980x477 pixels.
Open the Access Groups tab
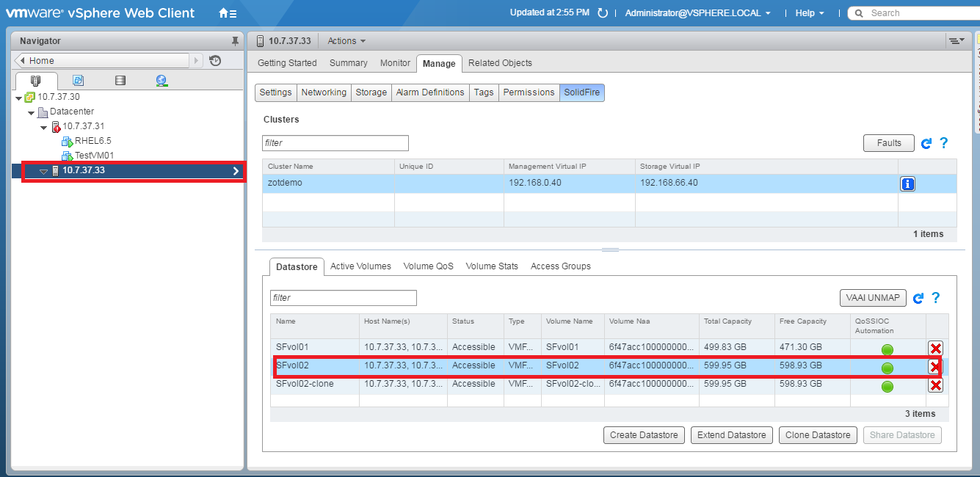pyautogui.click(x=561, y=266)
